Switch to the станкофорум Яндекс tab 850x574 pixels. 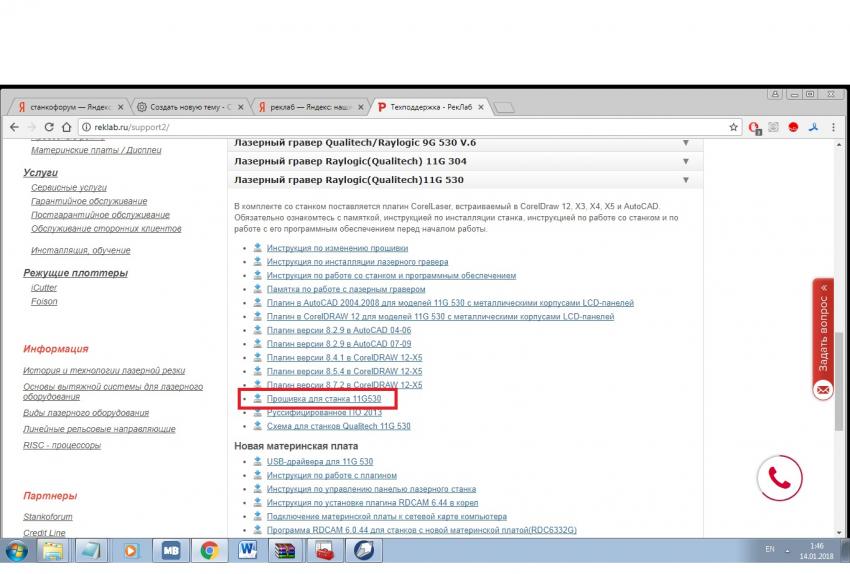click(x=65, y=106)
